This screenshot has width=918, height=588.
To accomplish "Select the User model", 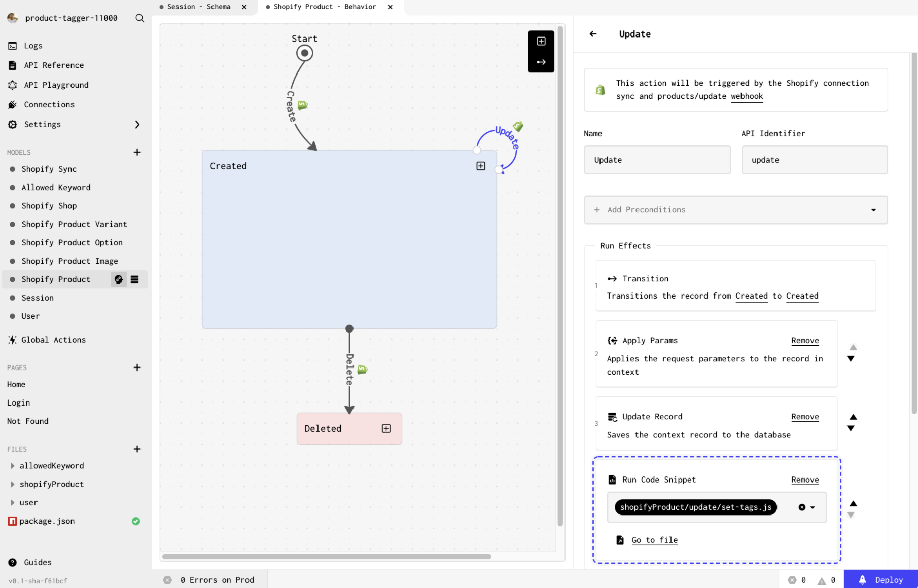I will (x=30, y=316).
